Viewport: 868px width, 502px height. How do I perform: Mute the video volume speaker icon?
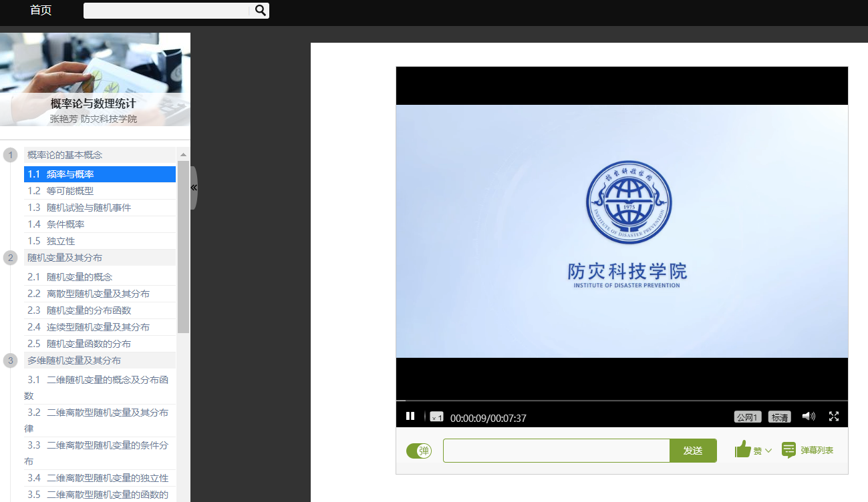pos(809,416)
